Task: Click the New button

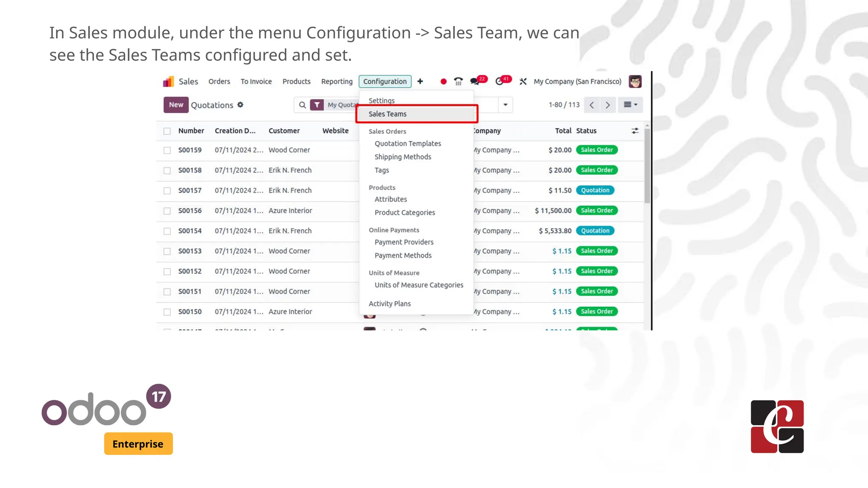Action: 176,105
